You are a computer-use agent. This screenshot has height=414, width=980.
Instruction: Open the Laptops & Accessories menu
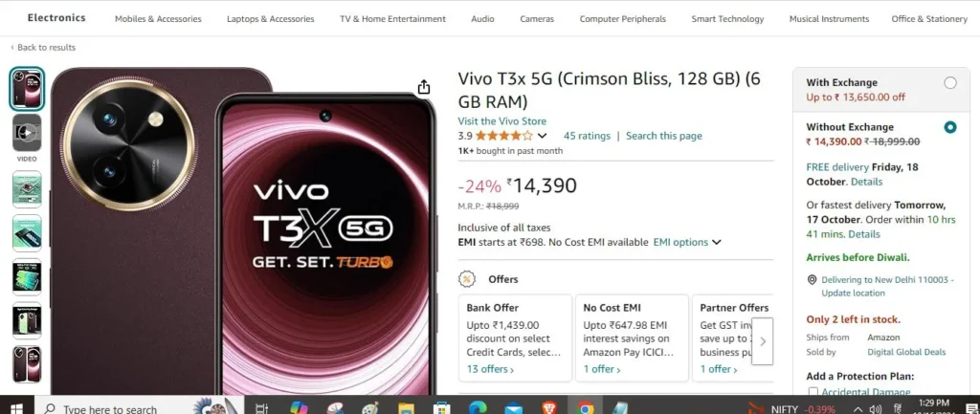[x=270, y=19]
